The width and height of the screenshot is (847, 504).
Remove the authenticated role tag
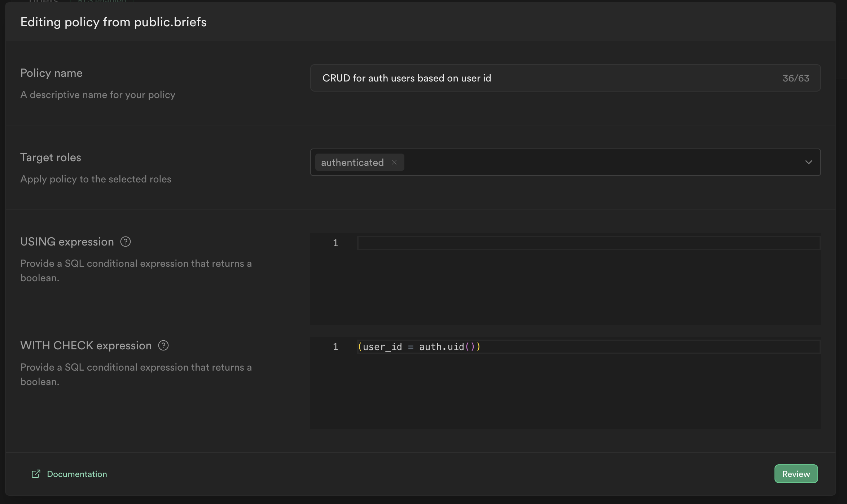(394, 162)
